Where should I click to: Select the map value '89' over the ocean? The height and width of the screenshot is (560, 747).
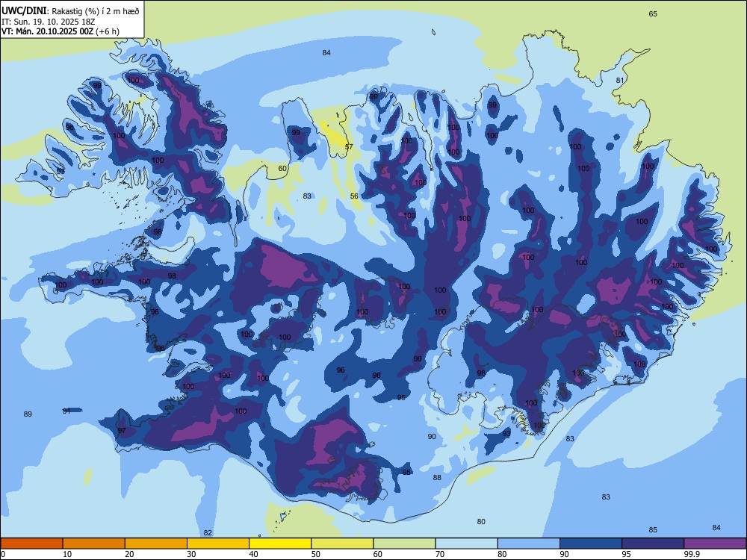click(x=28, y=414)
